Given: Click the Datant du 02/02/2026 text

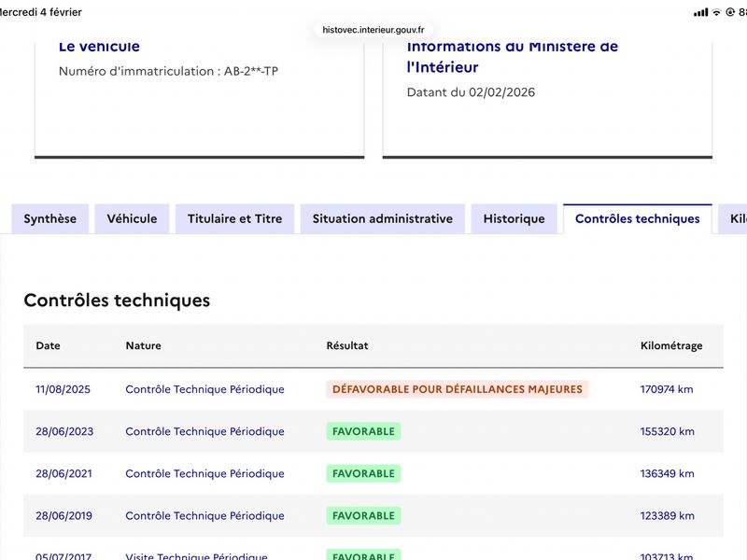Looking at the screenshot, I should point(471,92).
